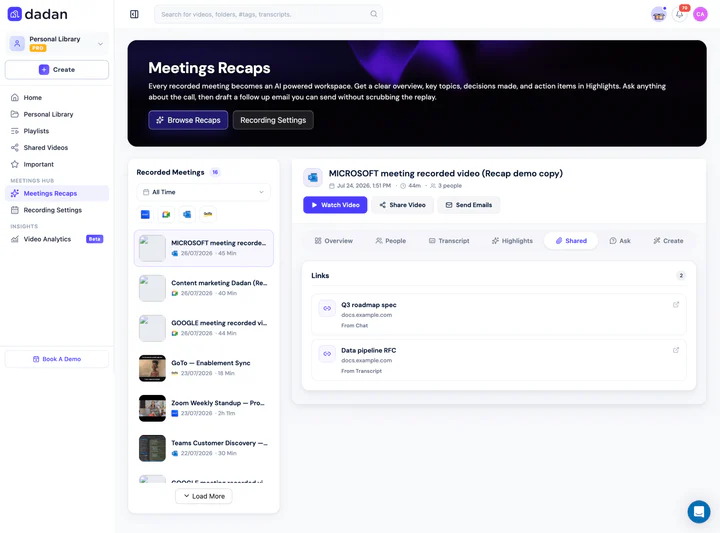Switch to the Transcript tab
This screenshot has width=720, height=533.
[449, 241]
